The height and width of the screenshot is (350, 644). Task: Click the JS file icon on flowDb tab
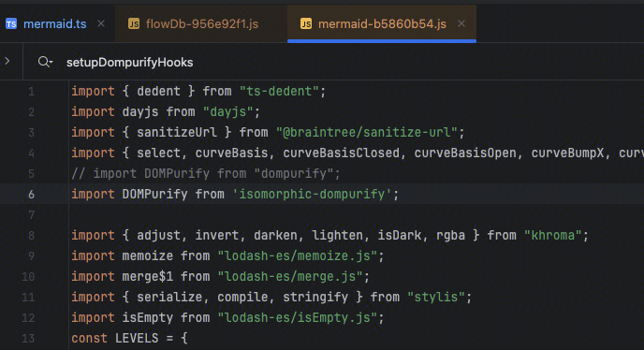pos(134,23)
